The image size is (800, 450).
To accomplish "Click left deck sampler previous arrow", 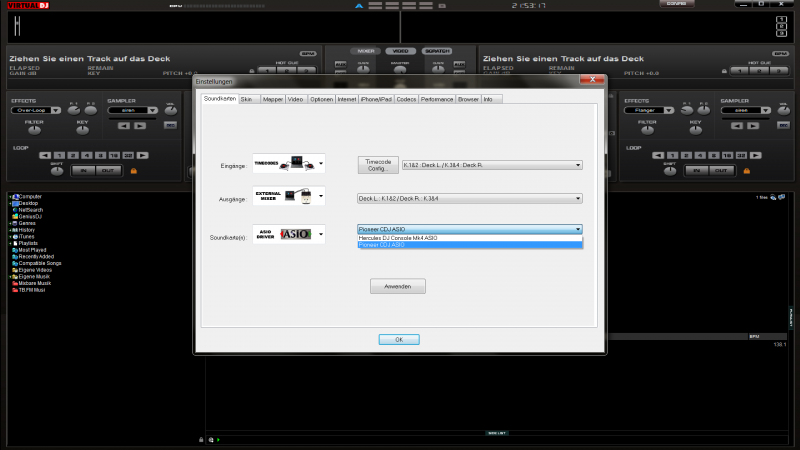I will pos(123,126).
